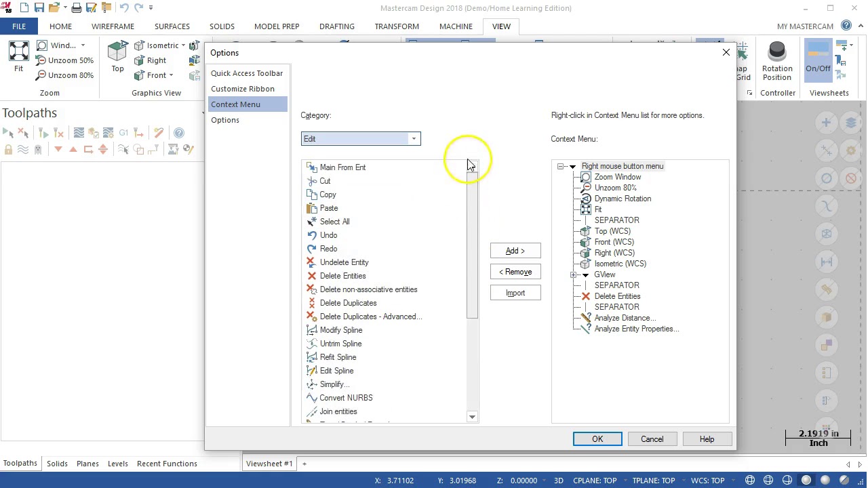Image resolution: width=868 pixels, height=488 pixels.
Task: Click the Undo arrow in quick access toolbar
Action: (x=125, y=8)
